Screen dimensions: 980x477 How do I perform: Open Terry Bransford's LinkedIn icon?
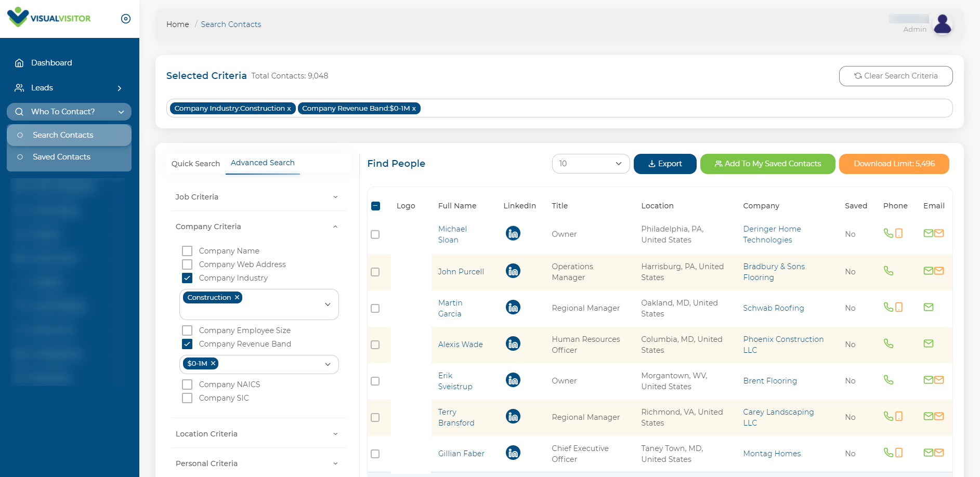click(x=513, y=416)
